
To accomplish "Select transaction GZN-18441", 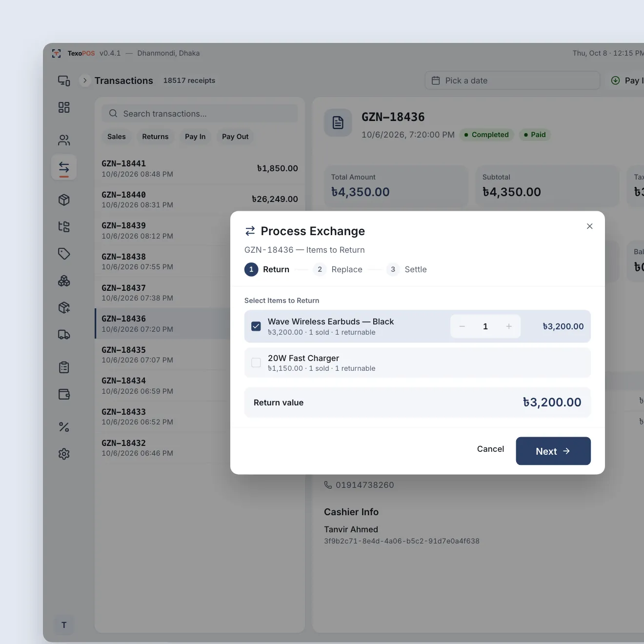I will click(200, 168).
